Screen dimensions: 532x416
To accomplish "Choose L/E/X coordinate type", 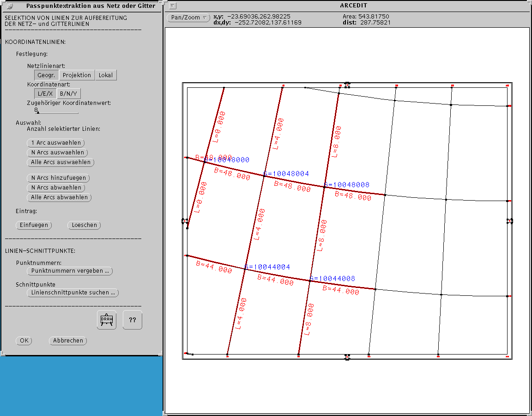I will 45,93.
